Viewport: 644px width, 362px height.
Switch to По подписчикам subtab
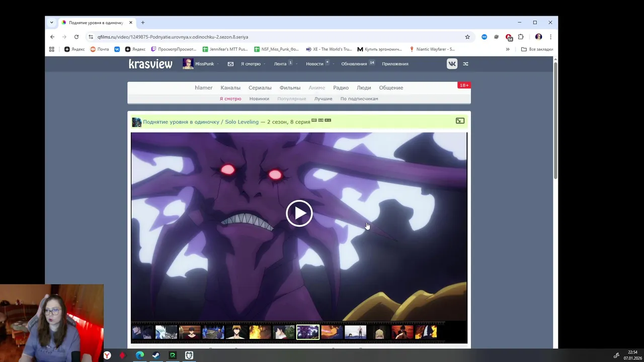pyautogui.click(x=359, y=99)
